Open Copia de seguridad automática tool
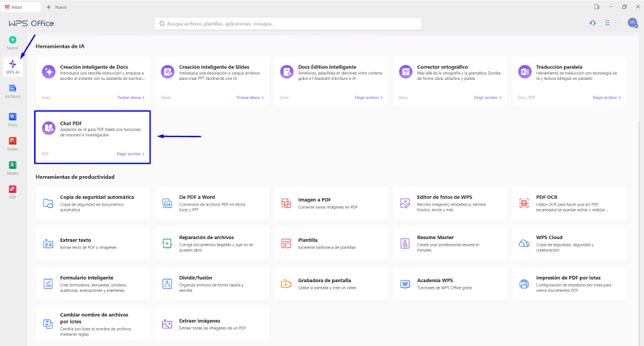 93,203
